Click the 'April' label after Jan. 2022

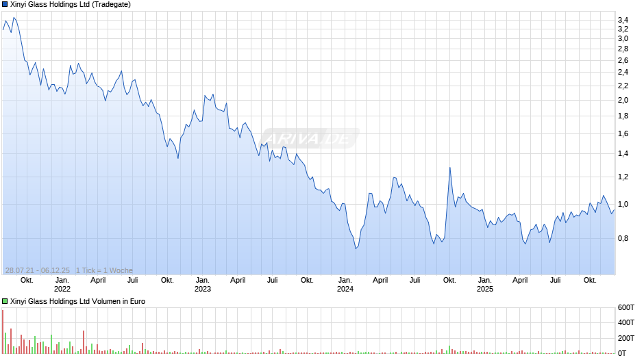coord(98,281)
